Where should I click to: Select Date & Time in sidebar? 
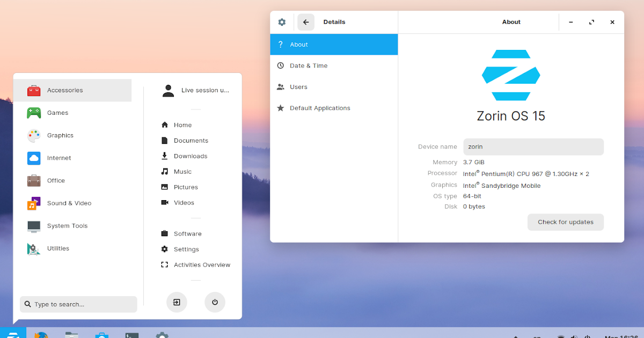(x=334, y=65)
